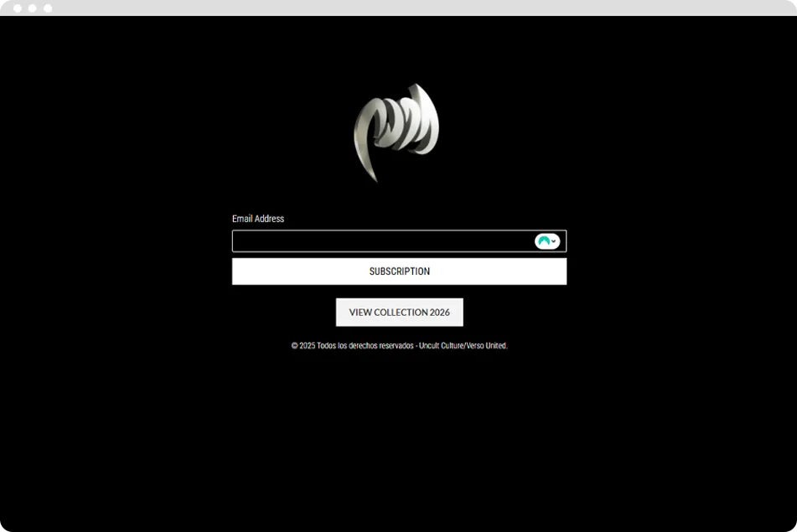Click 'Todos los derechos reservados' footer text

point(365,346)
